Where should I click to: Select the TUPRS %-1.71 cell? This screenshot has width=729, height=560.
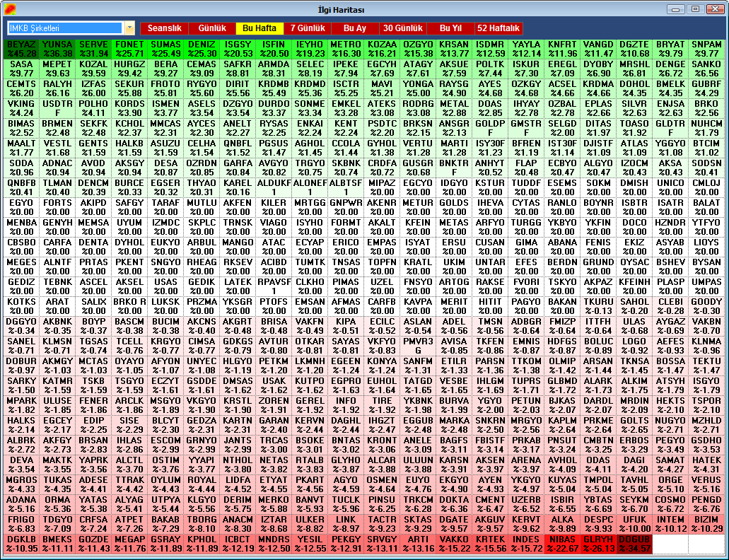(x=526, y=385)
